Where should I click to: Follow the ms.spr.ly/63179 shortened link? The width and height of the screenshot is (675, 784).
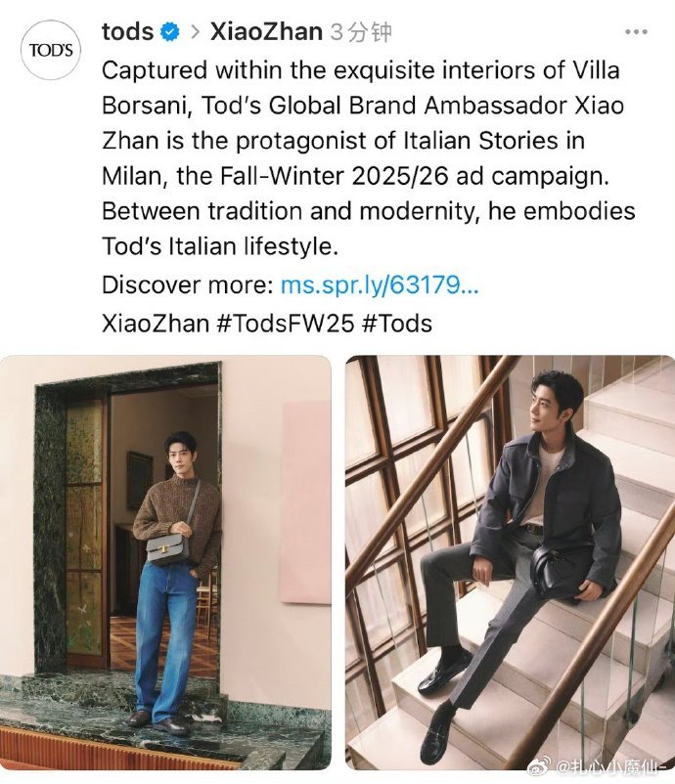[x=380, y=285]
